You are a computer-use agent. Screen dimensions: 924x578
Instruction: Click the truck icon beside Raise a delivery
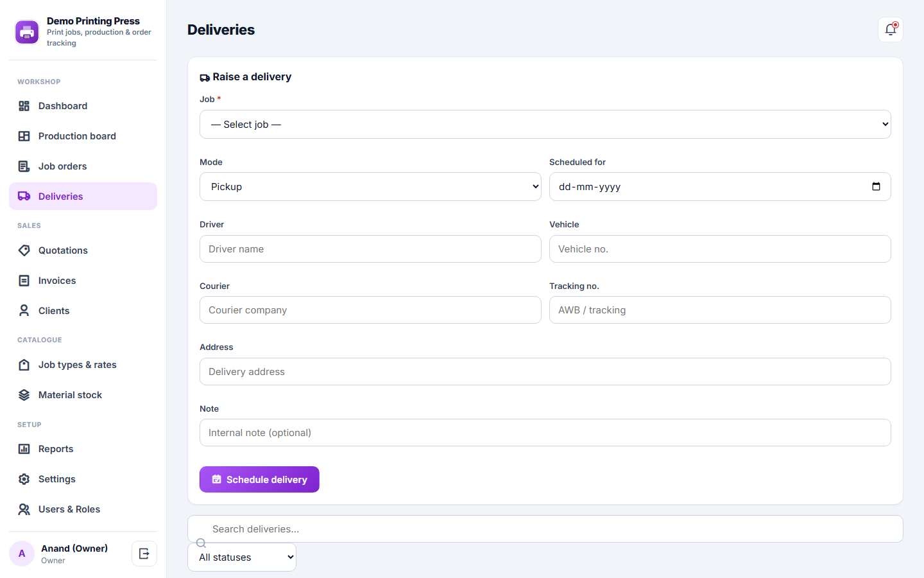point(205,78)
